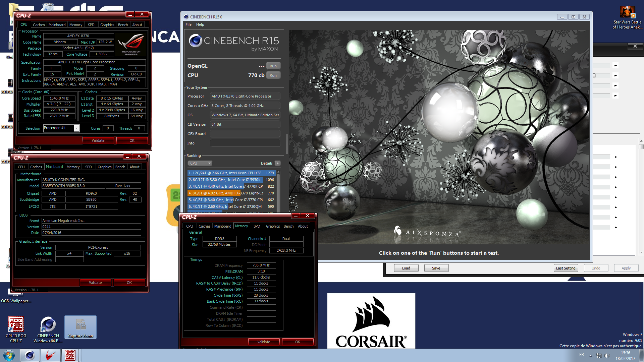The height and width of the screenshot is (362, 644).
Task: Click the Cinebench title bar icon
Action: (x=186, y=17)
